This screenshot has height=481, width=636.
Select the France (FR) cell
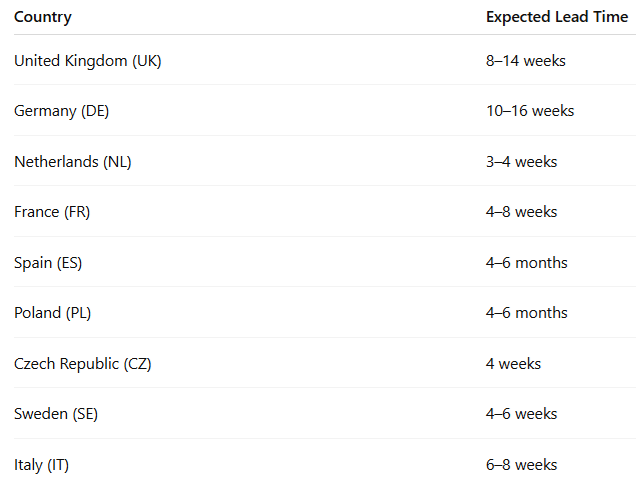pos(54,212)
